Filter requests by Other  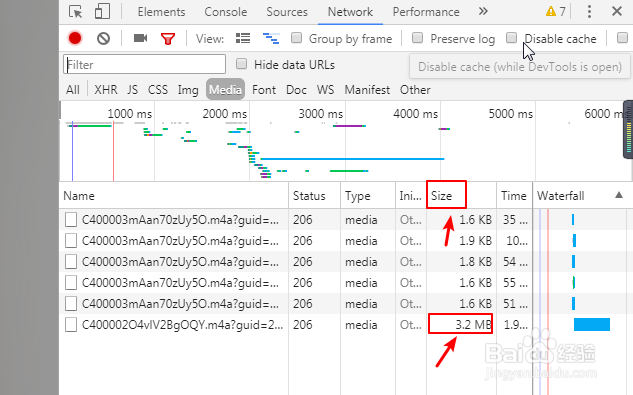coord(415,90)
